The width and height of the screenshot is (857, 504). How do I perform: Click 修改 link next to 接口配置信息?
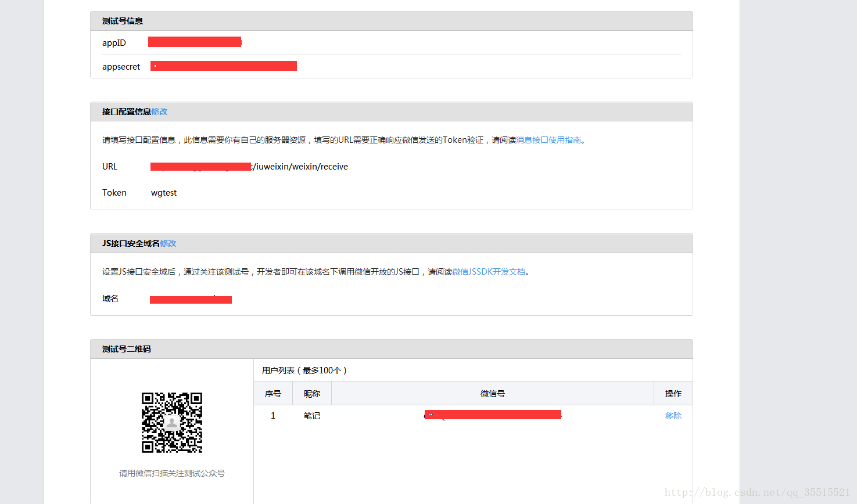point(159,111)
